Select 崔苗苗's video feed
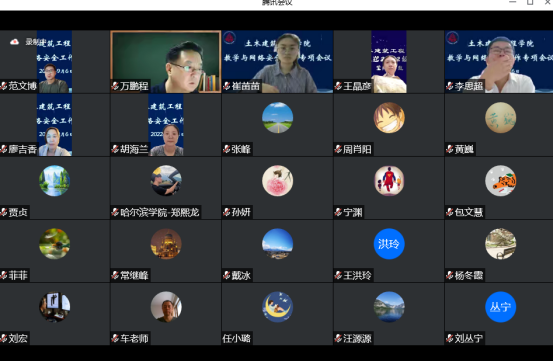The image size is (554, 361). [277, 62]
